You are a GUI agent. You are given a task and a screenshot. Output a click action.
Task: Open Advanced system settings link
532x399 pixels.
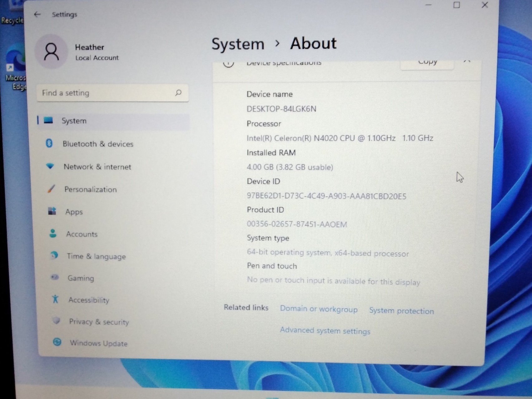coord(325,331)
